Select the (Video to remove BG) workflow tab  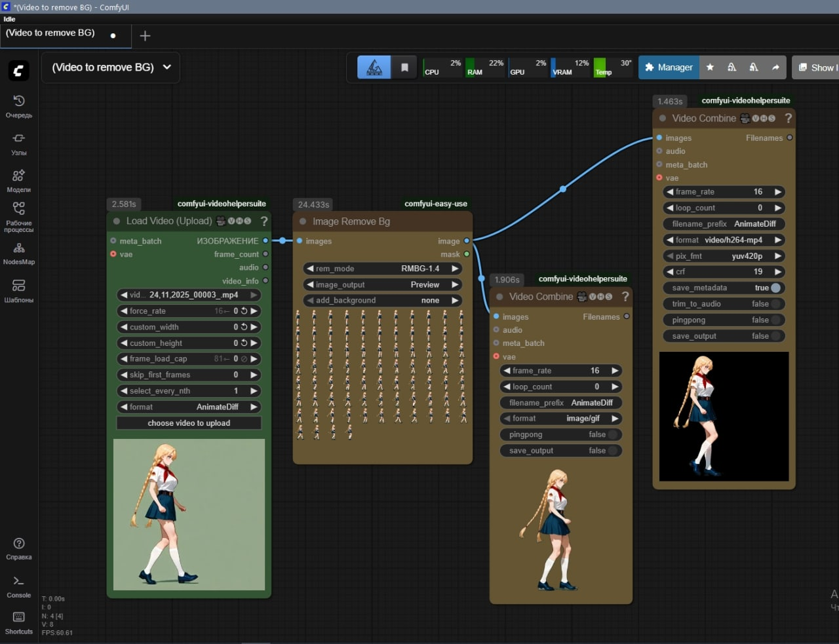pos(50,33)
